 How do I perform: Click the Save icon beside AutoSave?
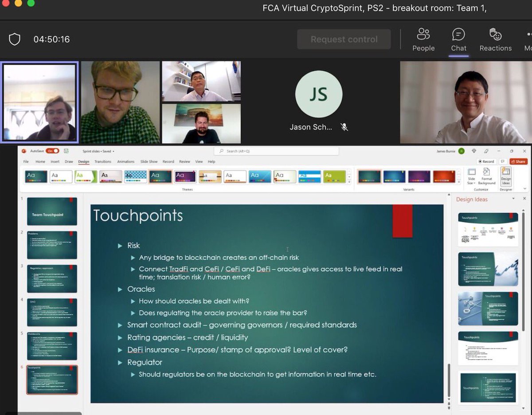pos(66,151)
